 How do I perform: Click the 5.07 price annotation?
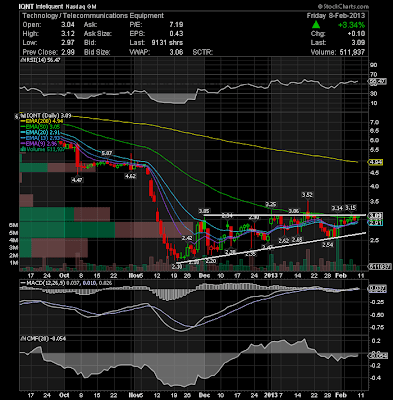coord(106,153)
